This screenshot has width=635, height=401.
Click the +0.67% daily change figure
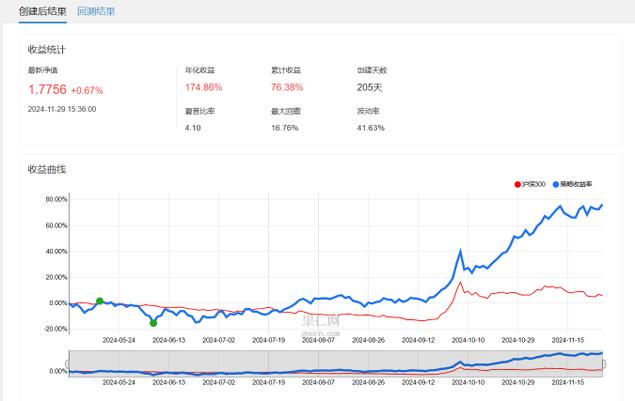click(87, 91)
